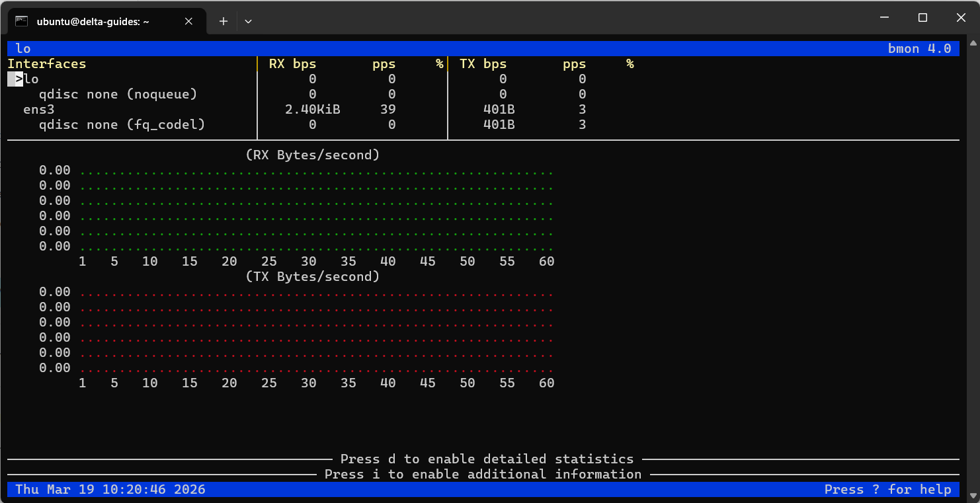
Task: Click the 'Press ? for help' text
Action: coord(887,490)
